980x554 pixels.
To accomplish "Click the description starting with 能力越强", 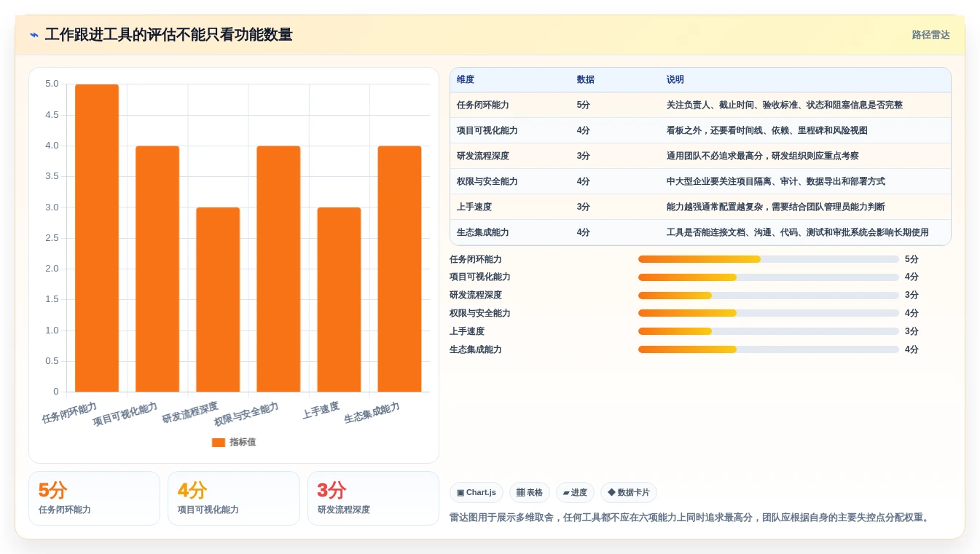I will click(x=775, y=207).
